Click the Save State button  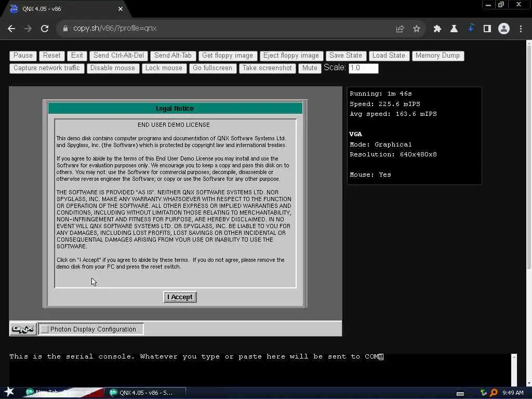[345, 56]
